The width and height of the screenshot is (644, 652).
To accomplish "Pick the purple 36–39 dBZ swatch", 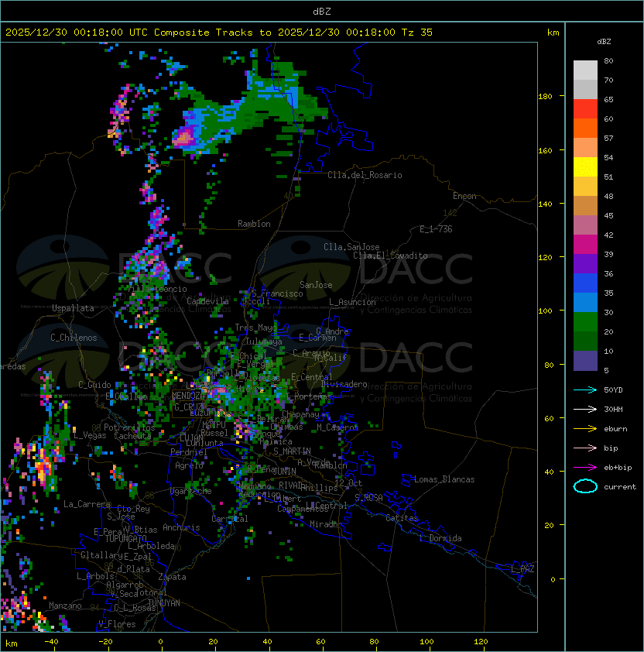I will click(585, 264).
